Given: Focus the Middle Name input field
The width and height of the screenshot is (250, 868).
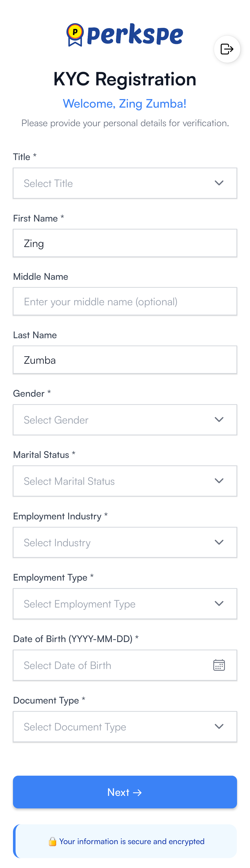Looking at the screenshot, I should pos(125,302).
